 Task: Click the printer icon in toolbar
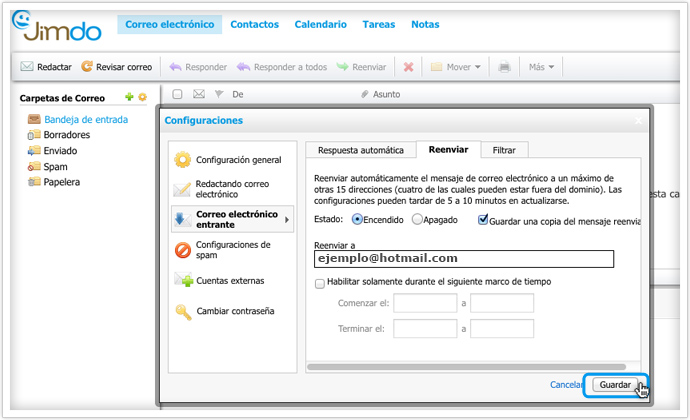point(504,67)
